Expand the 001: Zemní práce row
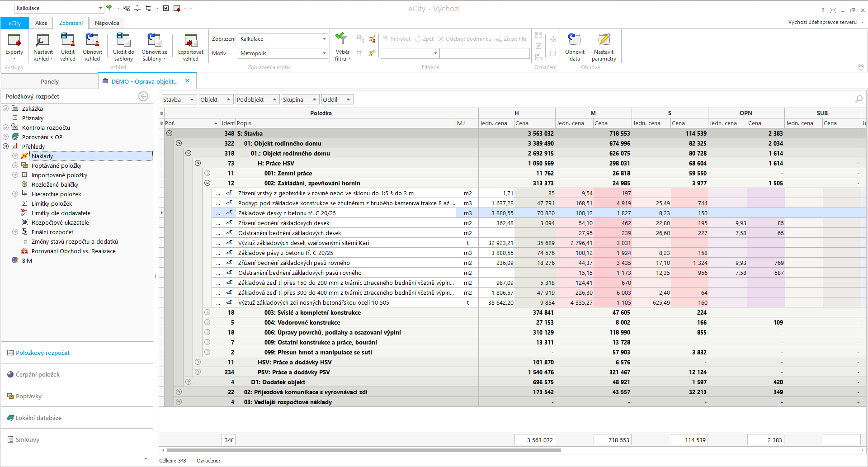The image size is (868, 467). pos(207,173)
